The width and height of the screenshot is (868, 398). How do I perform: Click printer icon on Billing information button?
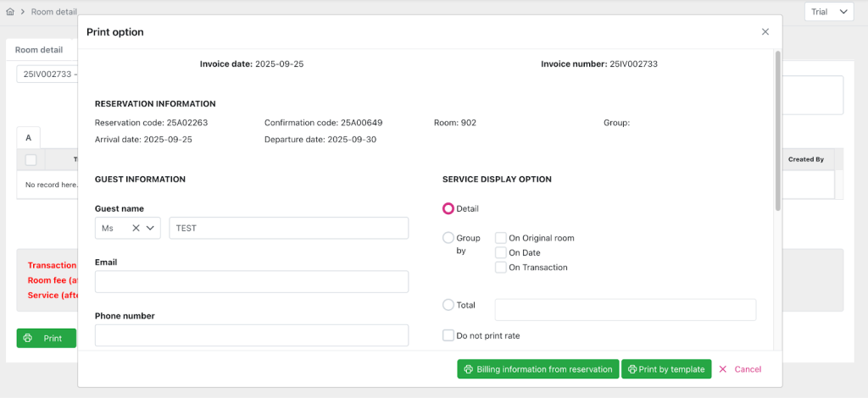468,369
